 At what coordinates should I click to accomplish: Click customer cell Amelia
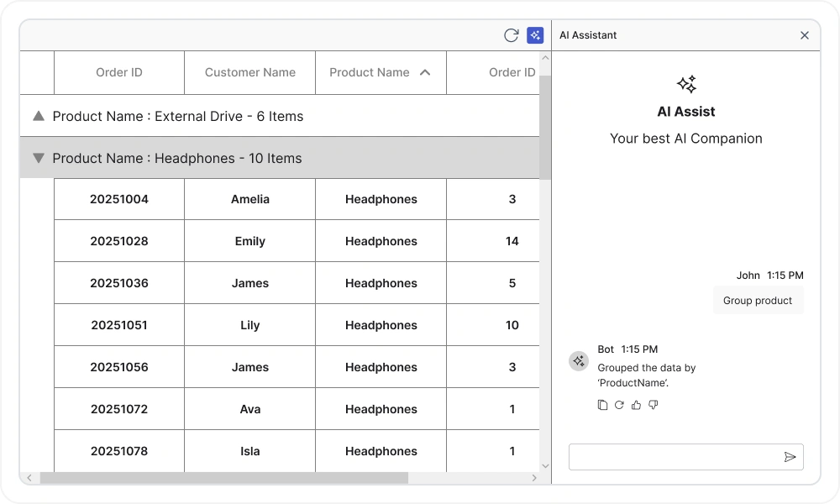250,199
